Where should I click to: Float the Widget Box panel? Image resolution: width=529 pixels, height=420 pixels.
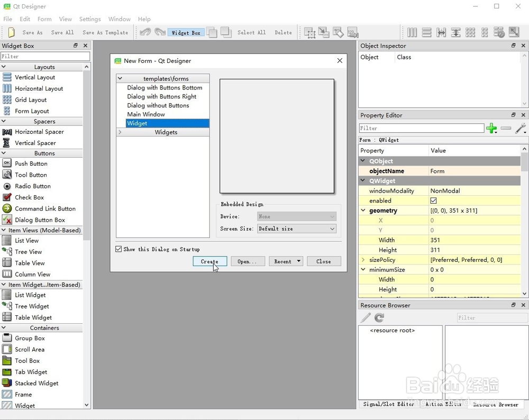[76, 45]
